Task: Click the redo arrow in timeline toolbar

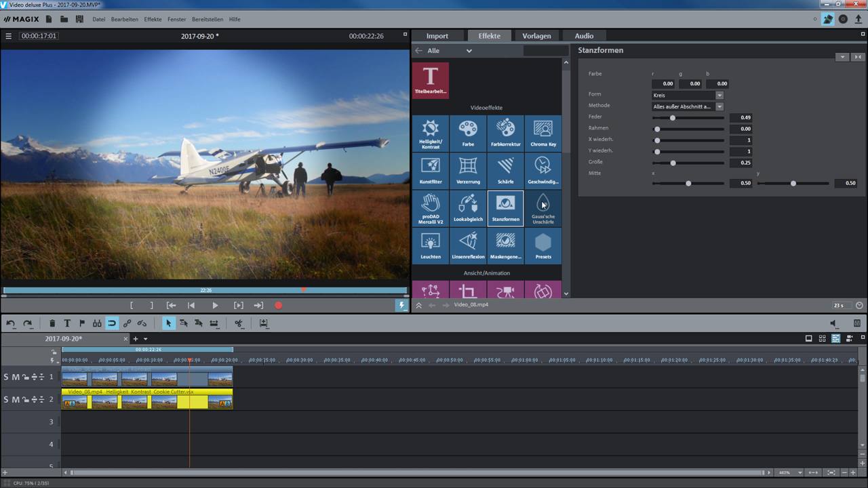Action: pos(28,323)
